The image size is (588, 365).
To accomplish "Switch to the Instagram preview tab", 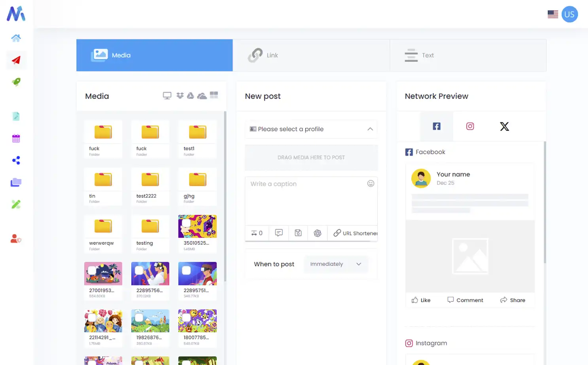I will 470,126.
